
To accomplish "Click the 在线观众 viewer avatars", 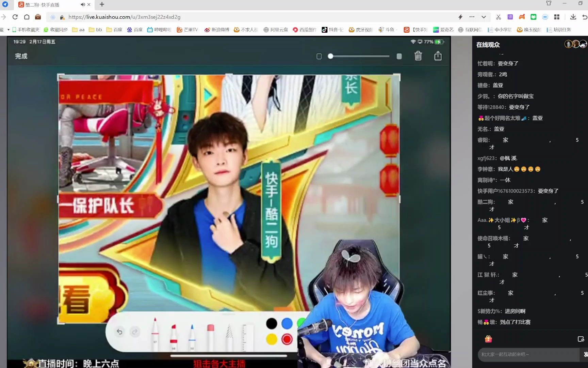I will pyautogui.click(x=575, y=44).
